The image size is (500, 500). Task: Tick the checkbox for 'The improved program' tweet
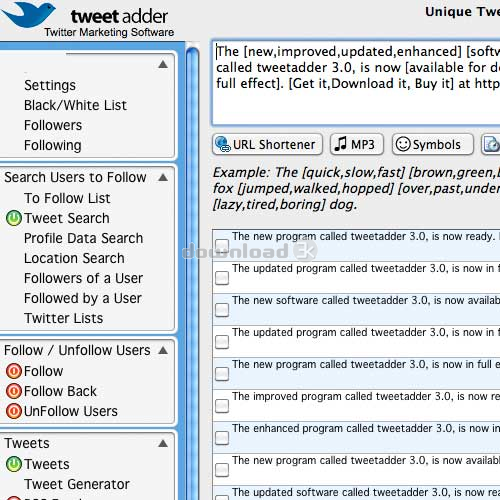pyautogui.click(x=222, y=406)
